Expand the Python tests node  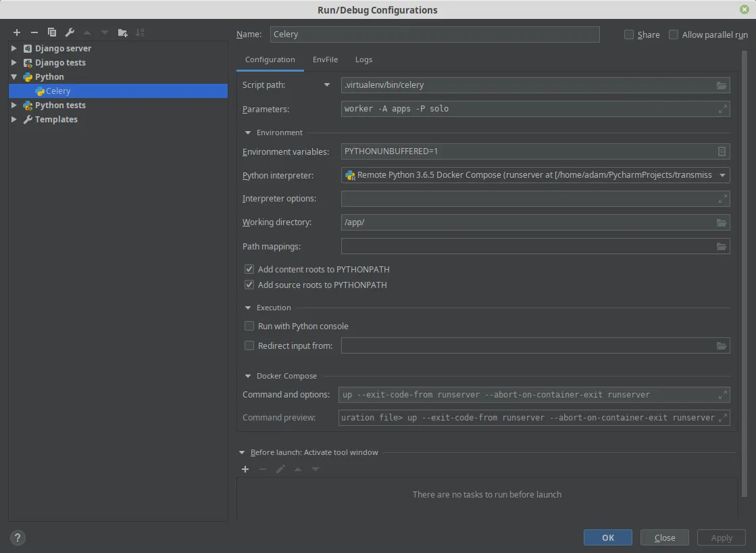[x=14, y=105]
